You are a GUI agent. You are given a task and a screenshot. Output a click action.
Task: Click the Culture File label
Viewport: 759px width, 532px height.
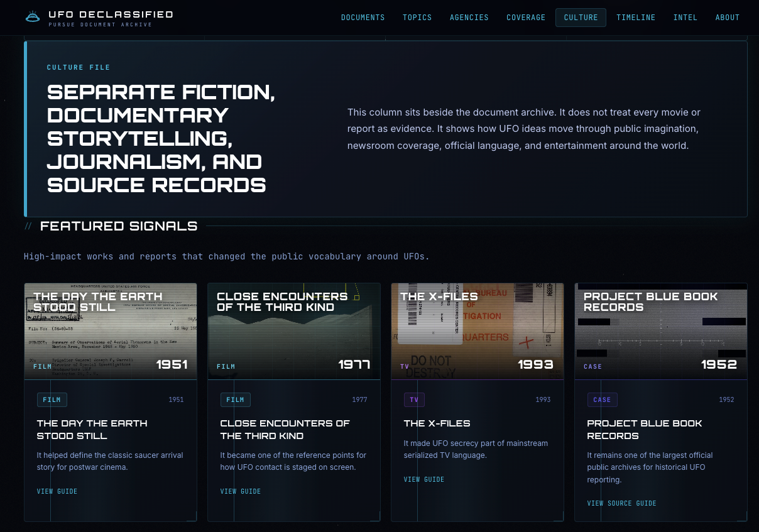[79, 67]
